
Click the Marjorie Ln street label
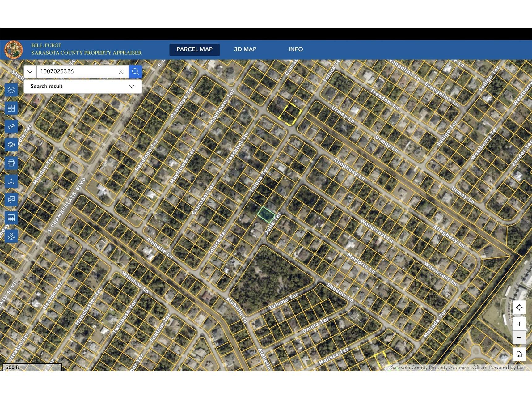[361, 263]
